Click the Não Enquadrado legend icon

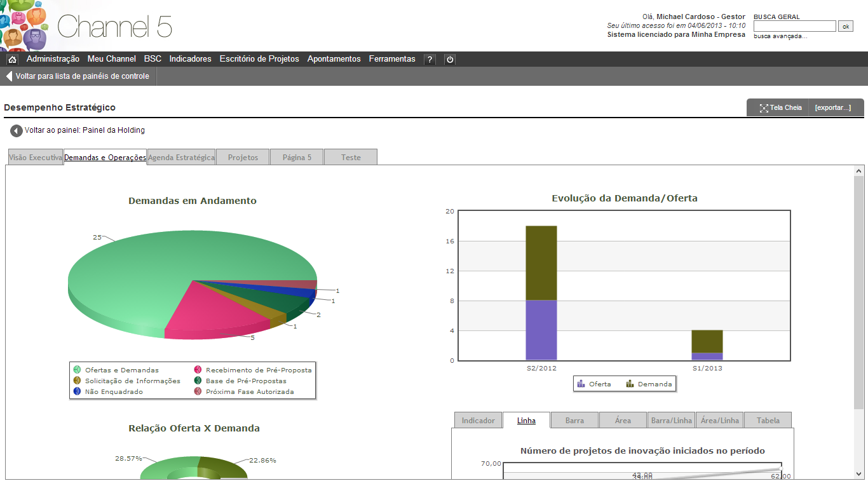coord(77,391)
